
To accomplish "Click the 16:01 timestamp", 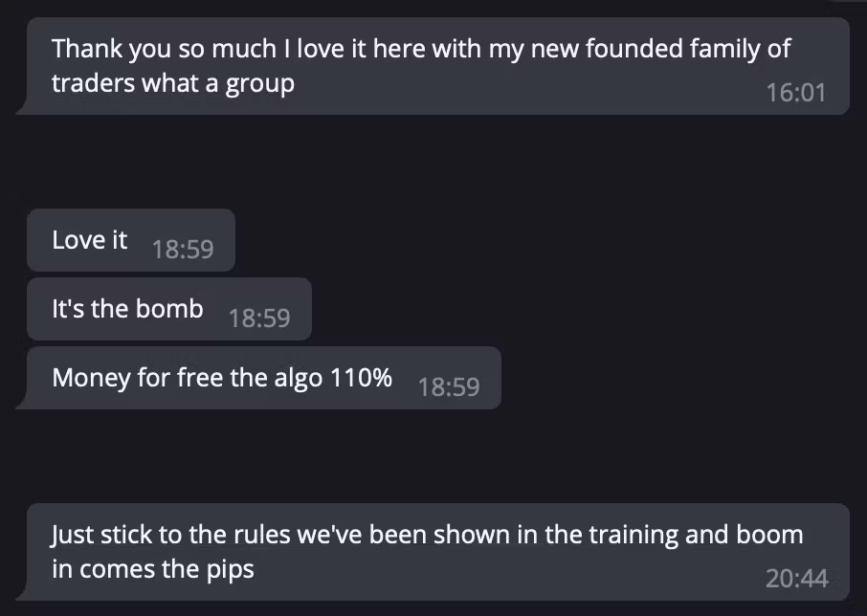I will point(795,93).
